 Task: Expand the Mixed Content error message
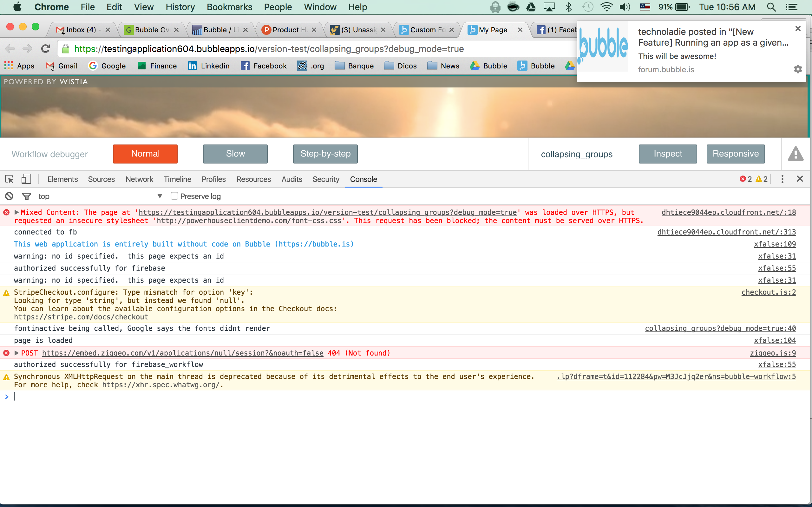coord(16,212)
